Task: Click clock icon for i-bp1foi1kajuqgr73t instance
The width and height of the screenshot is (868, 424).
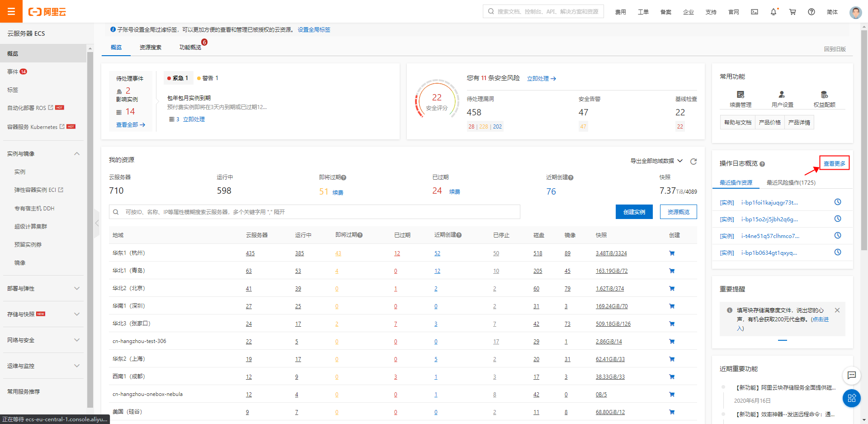Action: pyautogui.click(x=838, y=202)
